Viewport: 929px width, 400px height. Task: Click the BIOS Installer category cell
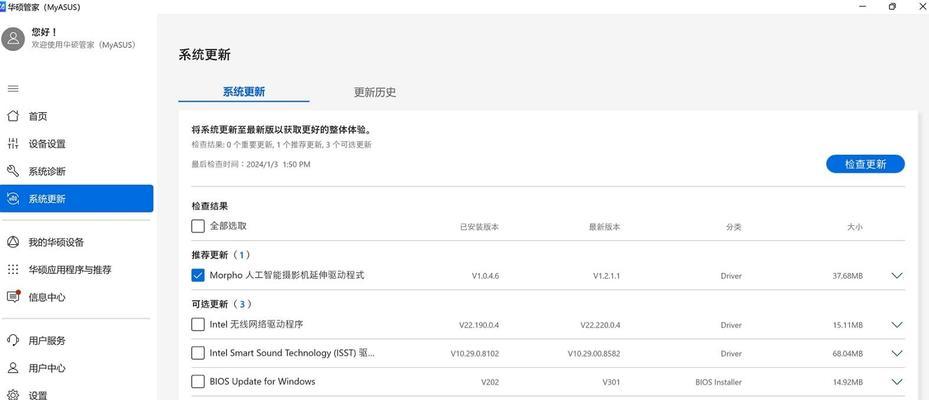(x=718, y=382)
